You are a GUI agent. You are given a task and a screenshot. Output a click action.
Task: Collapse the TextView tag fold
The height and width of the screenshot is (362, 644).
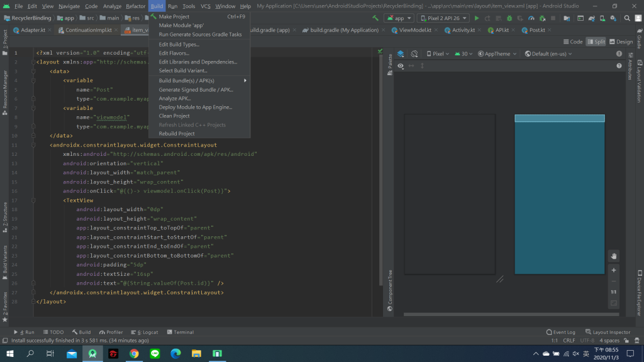click(x=33, y=200)
